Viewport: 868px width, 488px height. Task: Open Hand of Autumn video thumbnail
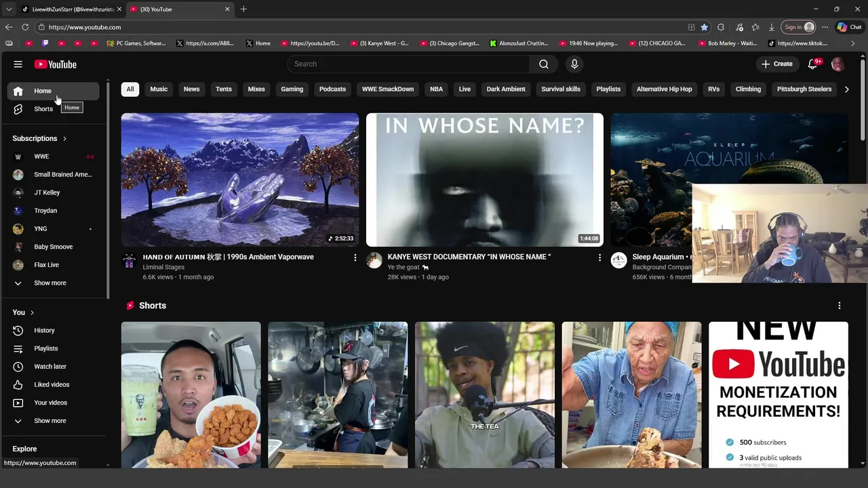pyautogui.click(x=240, y=180)
